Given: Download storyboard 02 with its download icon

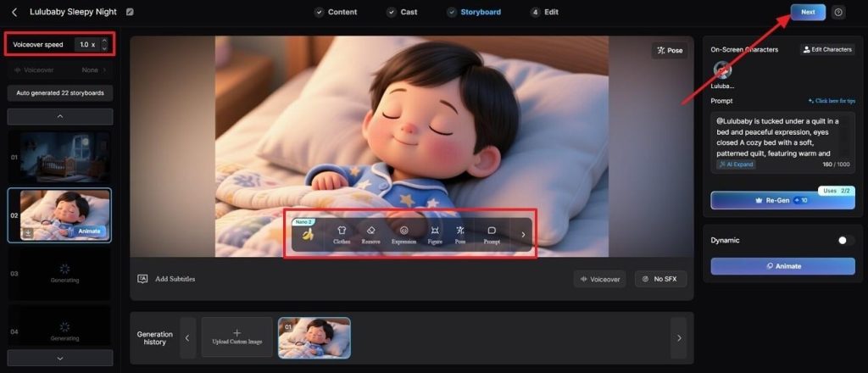Looking at the screenshot, I should pyautogui.click(x=28, y=233).
